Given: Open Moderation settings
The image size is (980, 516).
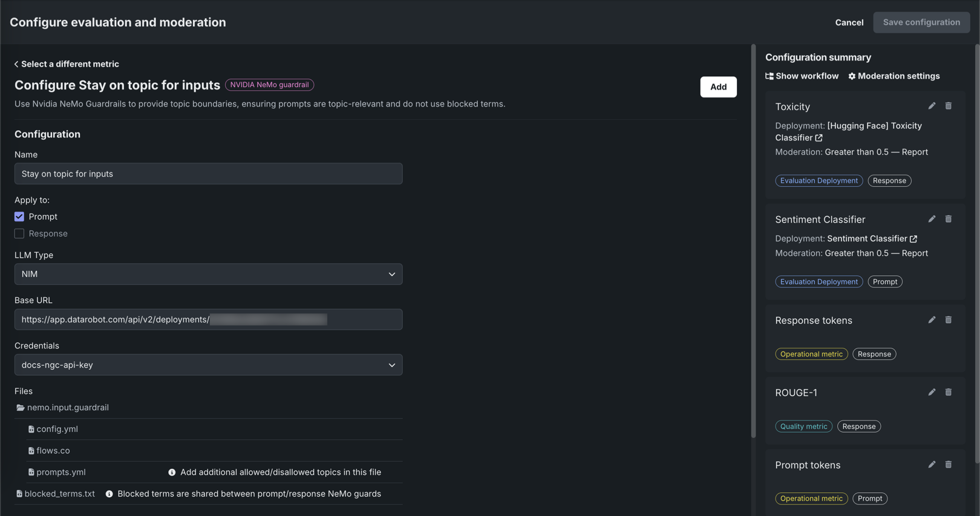Looking at the screenshot, I should (893, 76).
